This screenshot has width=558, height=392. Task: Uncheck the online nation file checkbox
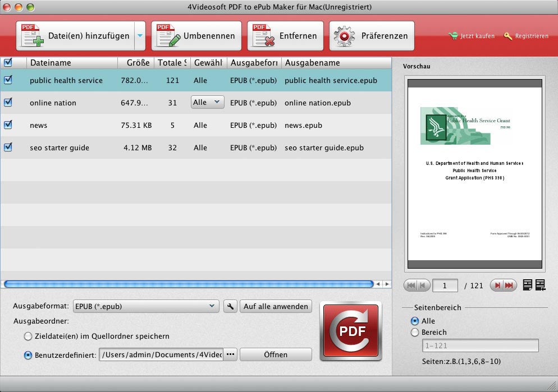coord(8,103)
